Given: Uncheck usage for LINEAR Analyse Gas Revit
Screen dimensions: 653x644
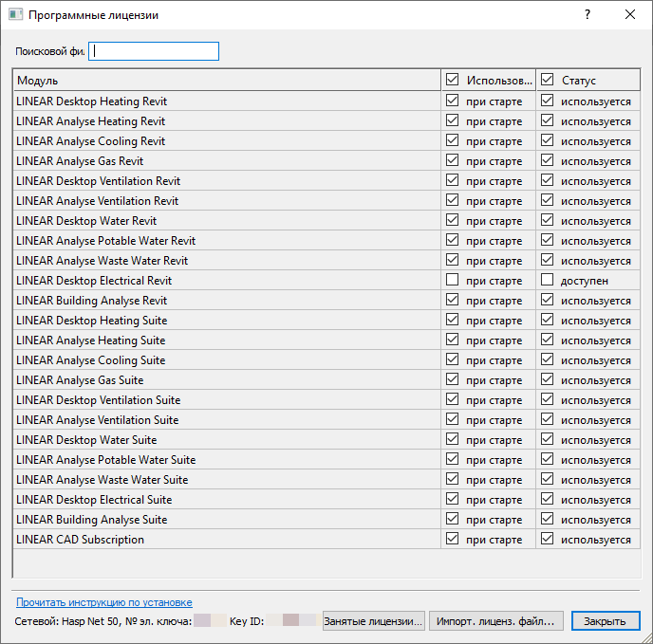Looking at the screenshot, I should [452, 160].
